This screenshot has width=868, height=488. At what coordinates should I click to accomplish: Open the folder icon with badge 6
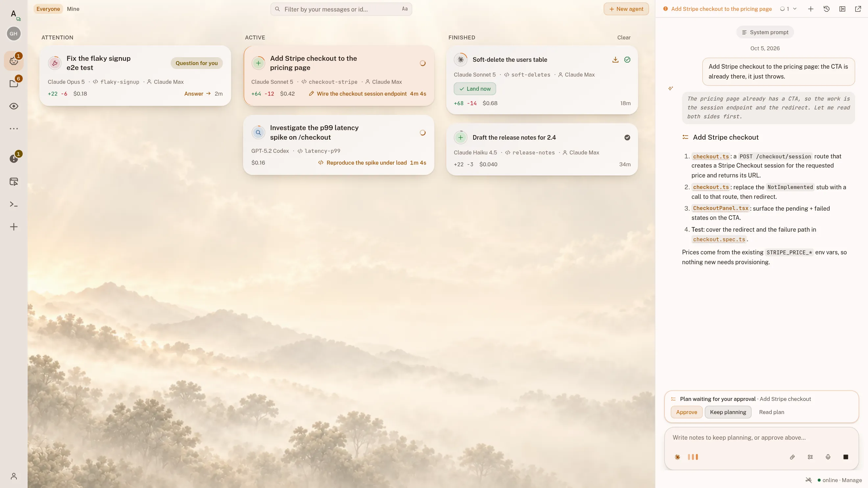pyautogui.click(x=13, y=83)
